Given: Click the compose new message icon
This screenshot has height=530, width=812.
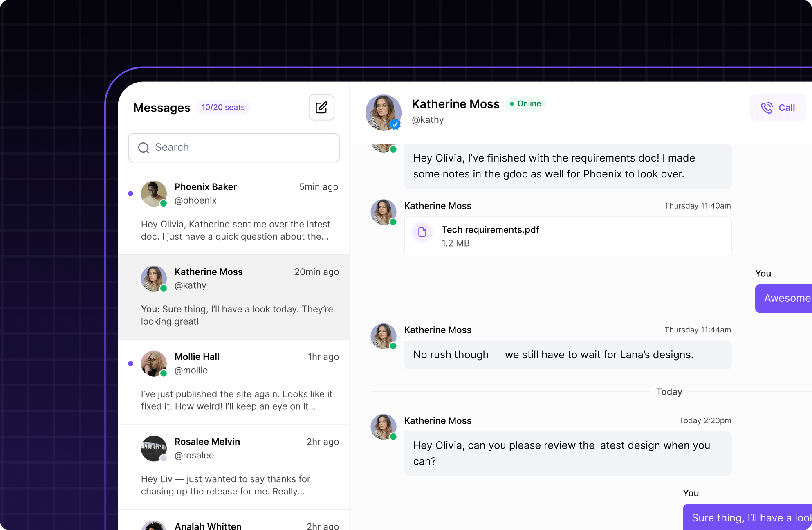Looking at the screenshot, I should (x=321, y=108).
